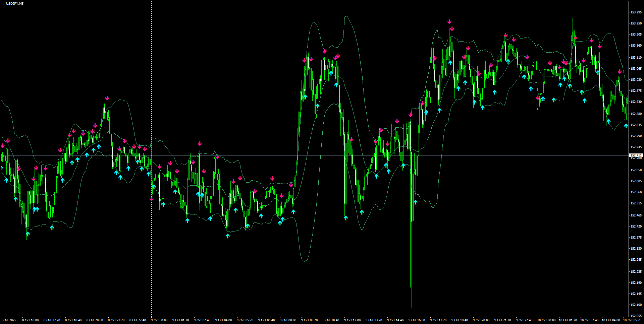Click the 9 Oct 00:00 time label
Image resolution: width=644 pixels, height=324 pixels.
159,320
